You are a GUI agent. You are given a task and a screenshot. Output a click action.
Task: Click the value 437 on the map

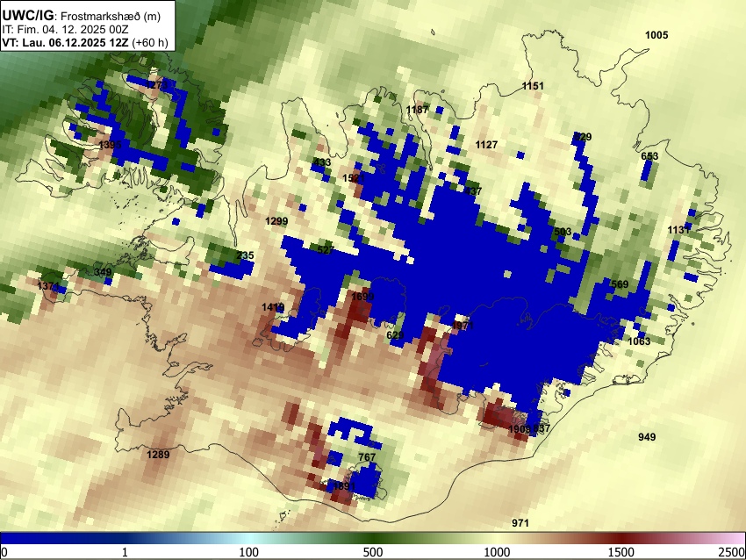tap(473, 191)
